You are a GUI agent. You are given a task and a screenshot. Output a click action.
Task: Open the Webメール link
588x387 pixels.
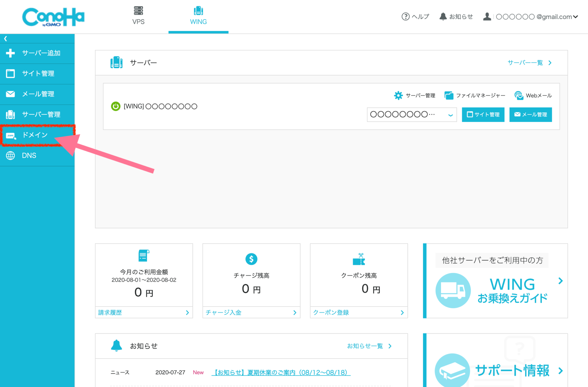(x=539, y=96)
